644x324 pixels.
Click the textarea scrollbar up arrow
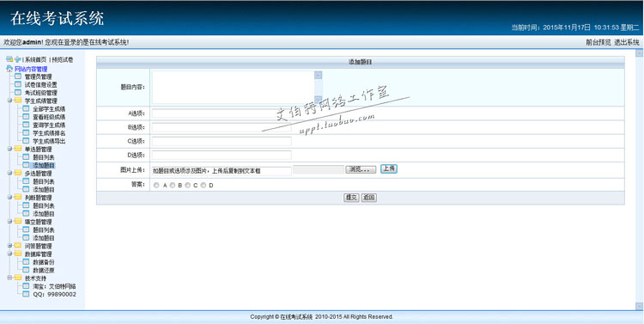click(318, 75)
